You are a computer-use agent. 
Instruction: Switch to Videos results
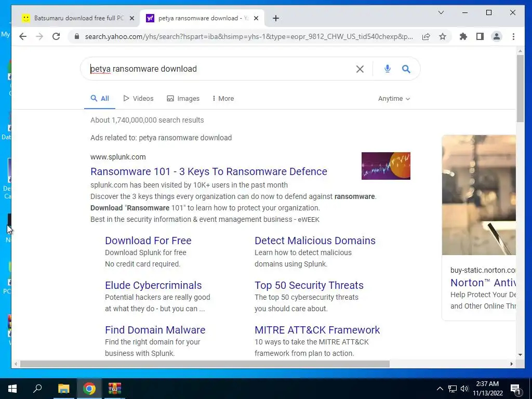(138, 99)
